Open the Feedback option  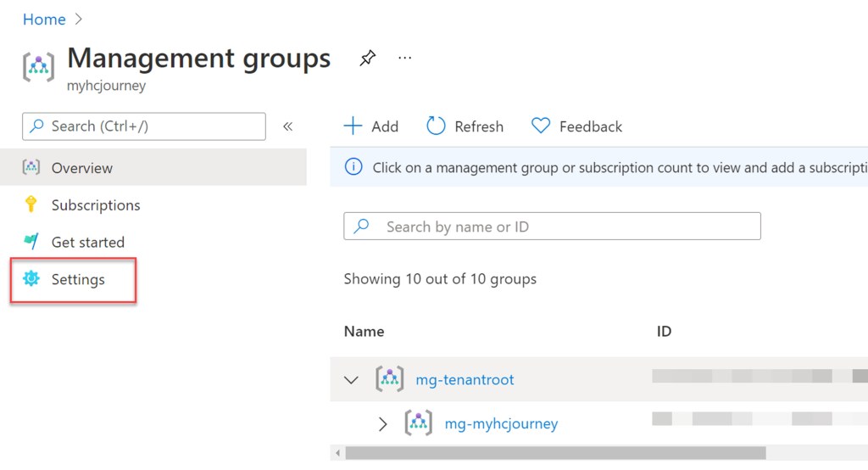pos(576,126)
